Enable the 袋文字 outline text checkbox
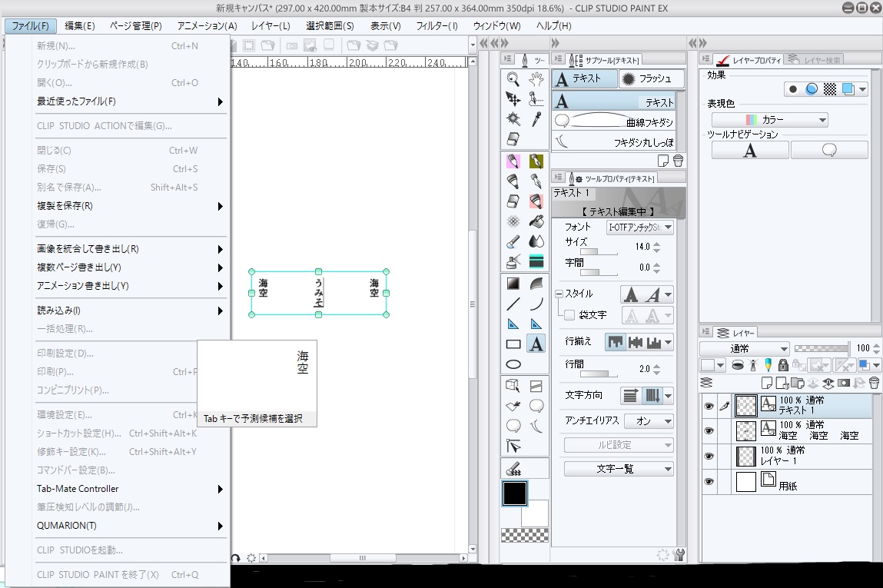Image resolution: width=883 pixels, height=588 pixels. point(569,315)
